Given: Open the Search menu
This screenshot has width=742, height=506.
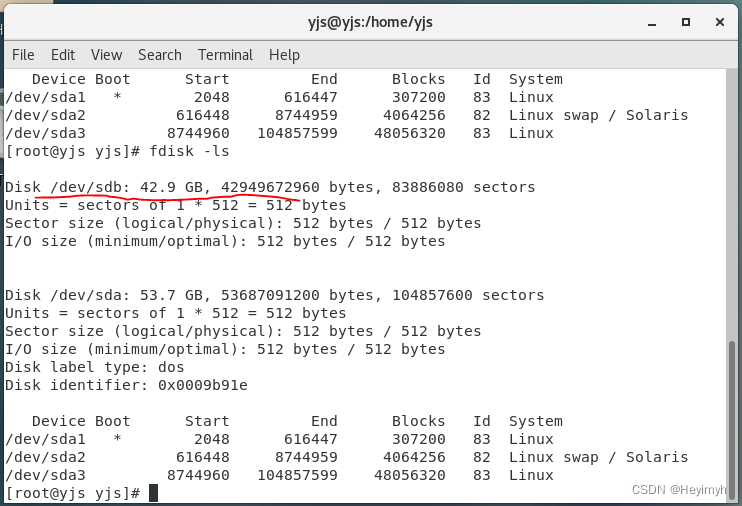Looking at the screenshot, I should (160, 55).
